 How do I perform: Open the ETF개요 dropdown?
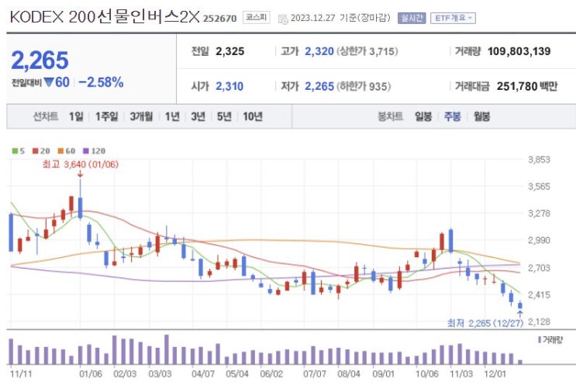[x=454, y=17]
